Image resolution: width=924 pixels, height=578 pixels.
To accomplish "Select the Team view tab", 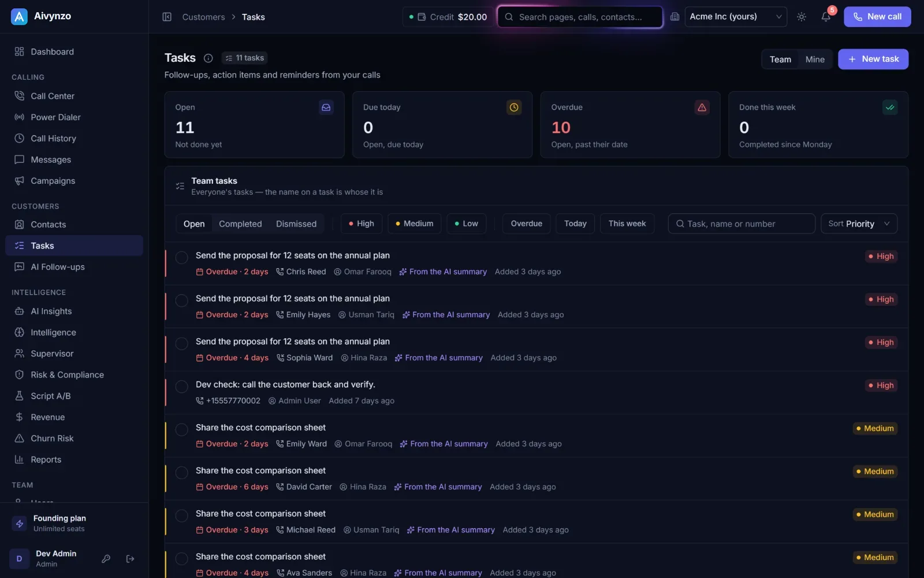I will coord(780,59).
